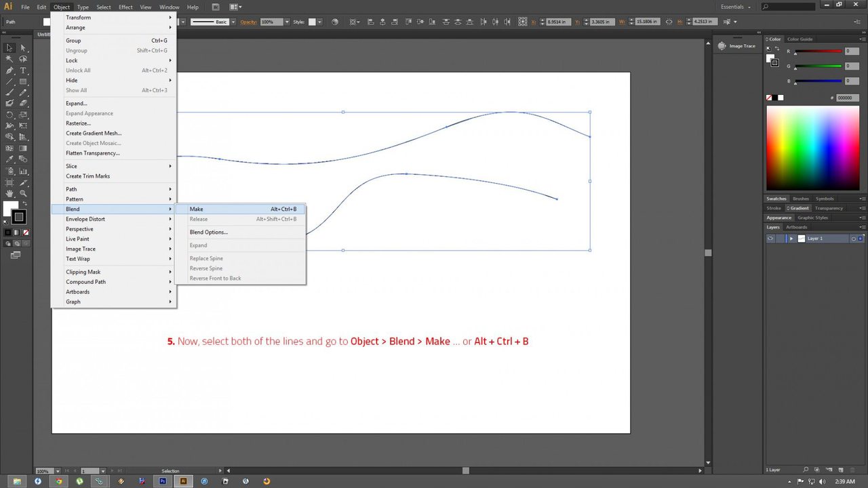
Task: Select the Zoom magnifier tool
Action: pos(23,193)
